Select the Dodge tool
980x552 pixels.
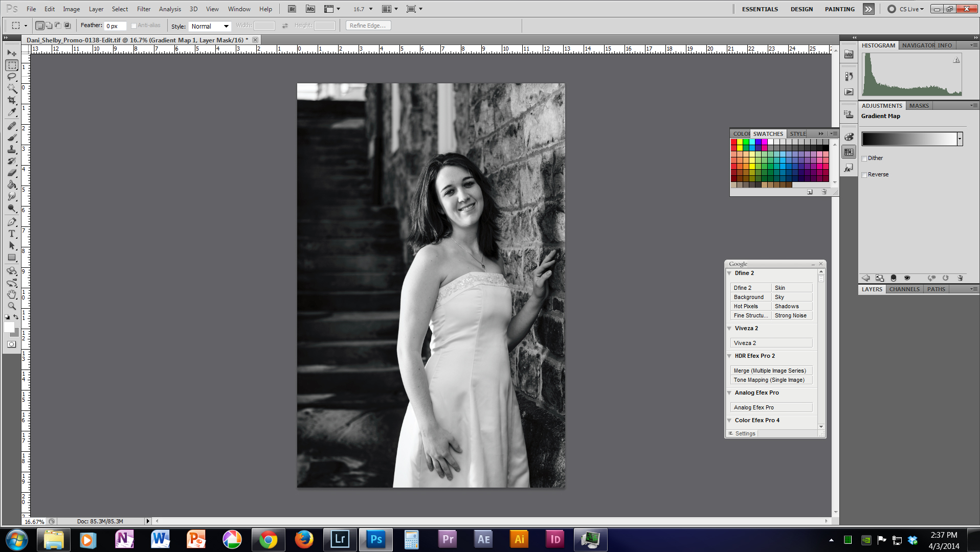point(12,208)
